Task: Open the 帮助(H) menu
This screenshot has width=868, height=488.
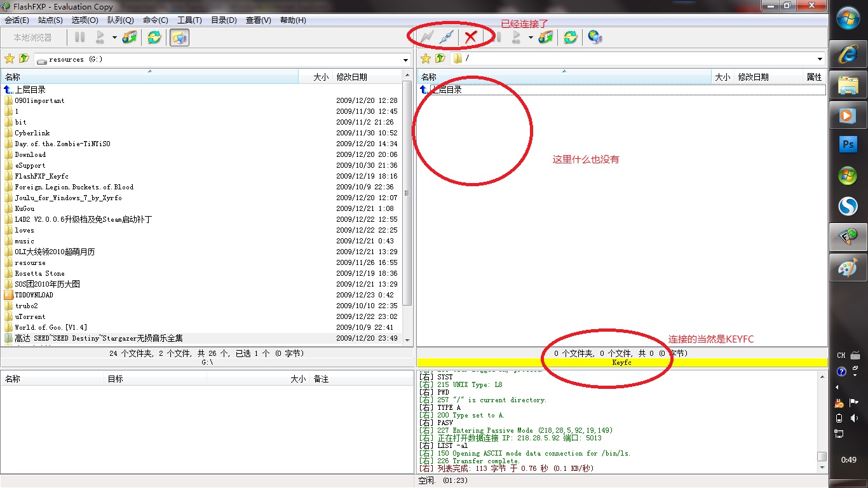Action: pos(293,20)
